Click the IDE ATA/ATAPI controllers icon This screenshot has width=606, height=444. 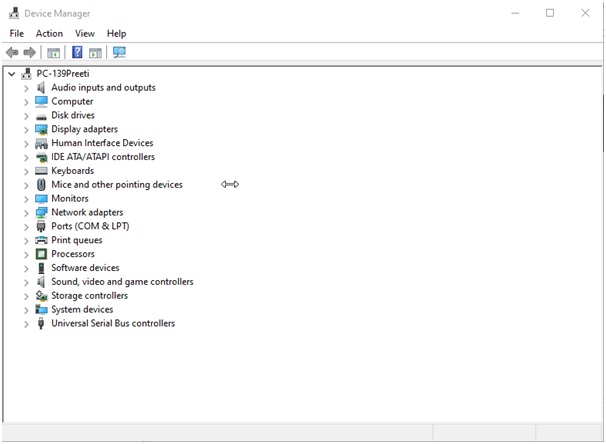(x=41, y=157)
